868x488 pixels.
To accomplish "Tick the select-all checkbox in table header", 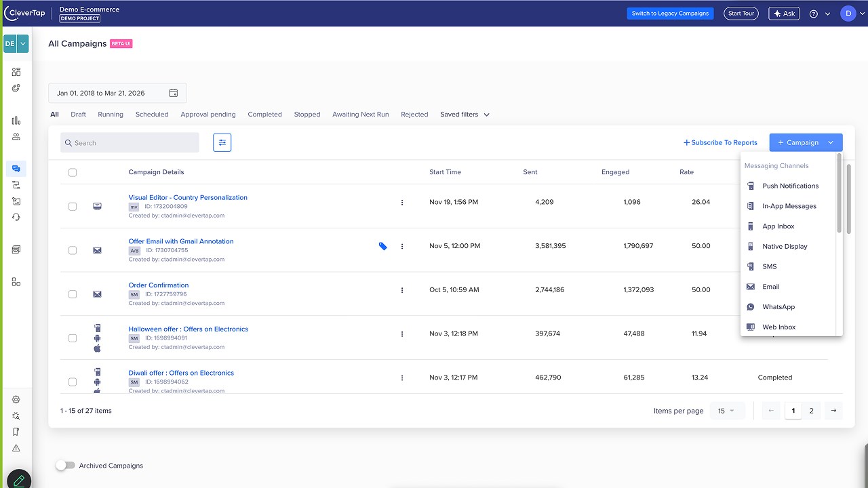I will click(x=73, y=172).
